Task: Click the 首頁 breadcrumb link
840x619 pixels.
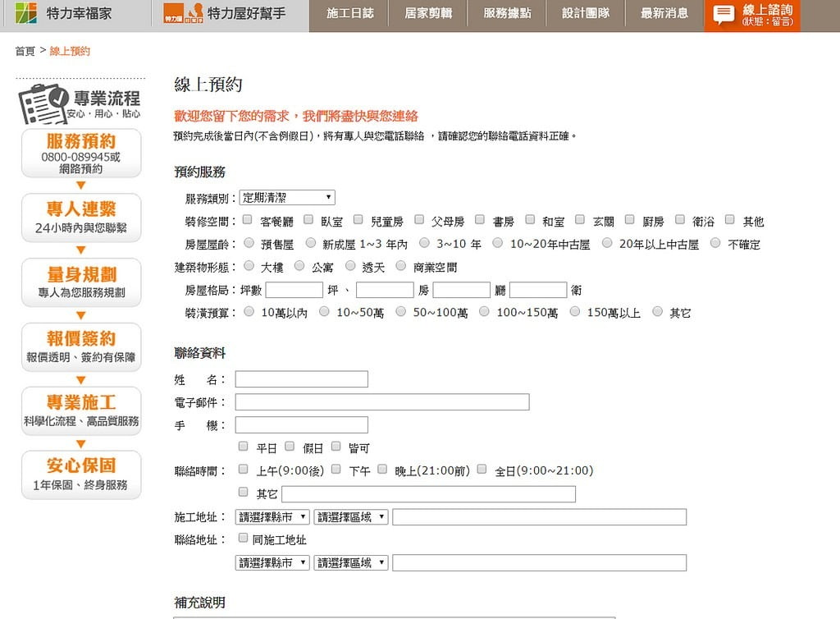Action: click(25, 51)
